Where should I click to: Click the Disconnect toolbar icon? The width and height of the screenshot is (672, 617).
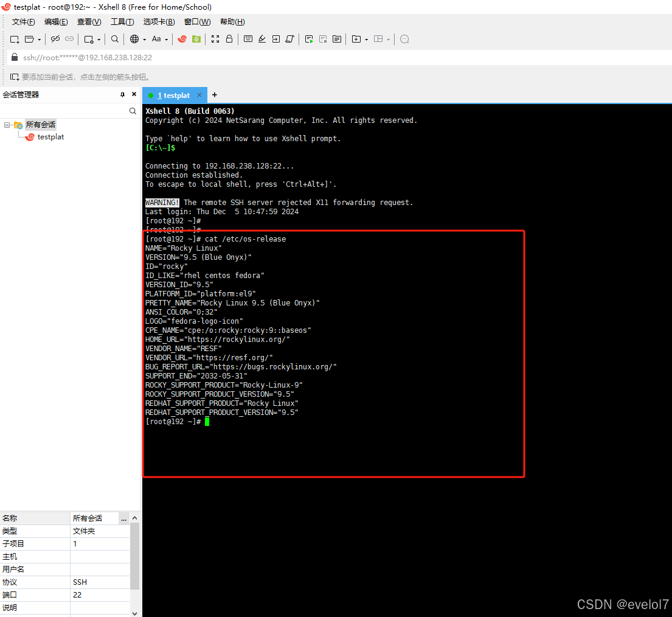(55, 39)
